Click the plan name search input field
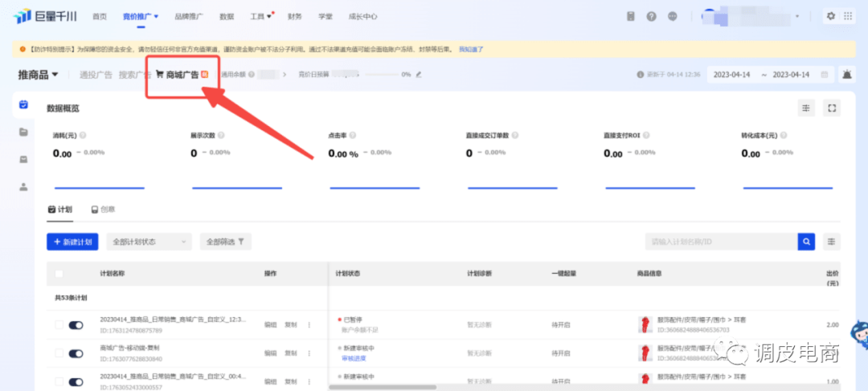The width and height of the screenshot is (868, 391). [719, 242]
